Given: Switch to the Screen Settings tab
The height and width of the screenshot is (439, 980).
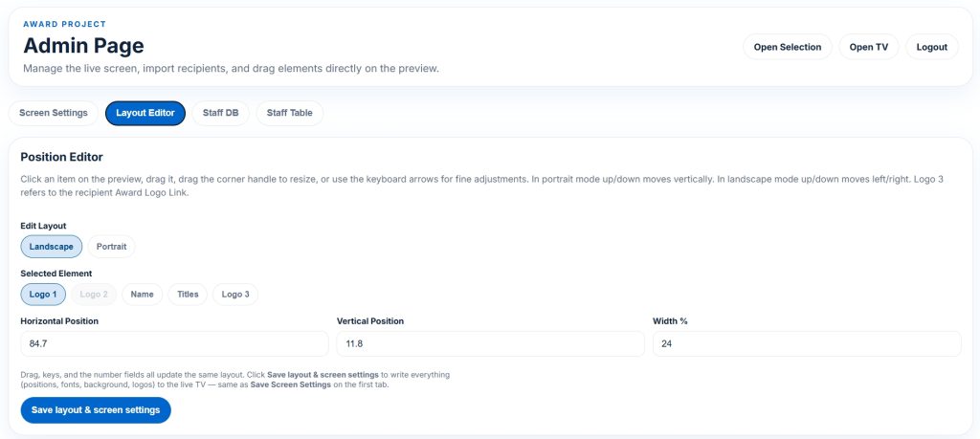Looking at the screenshot, I should click(x=54, y=113).
